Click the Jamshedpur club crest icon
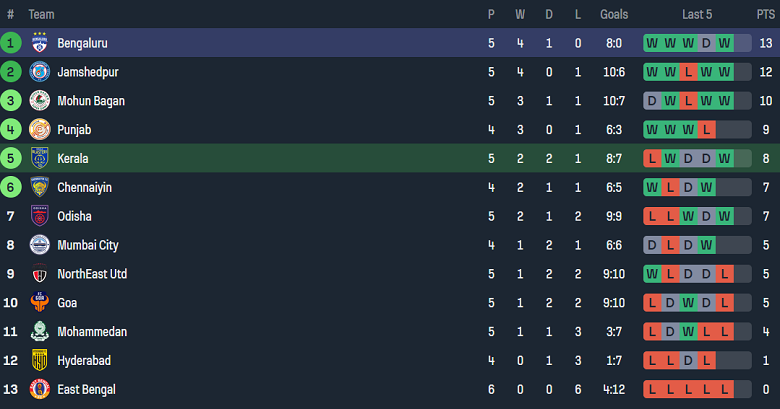This screenshot has height=409, width=780. click(x=40, y=72)
